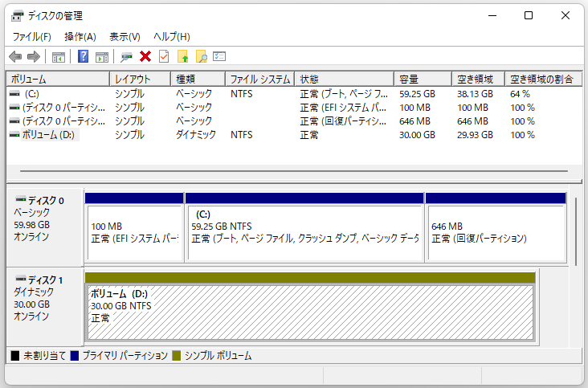
Task: Sort by the 空き領域の割合 column header
Action: tap(543, 79)
